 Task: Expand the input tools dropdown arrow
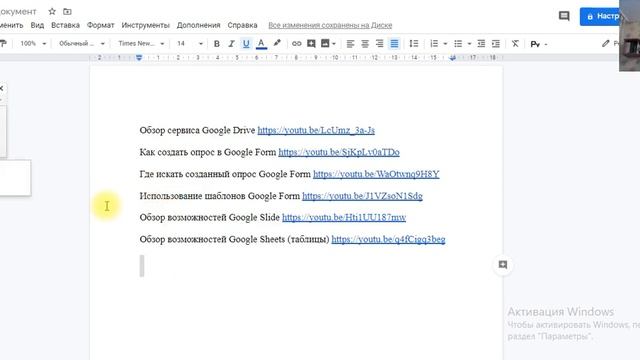point(546,44)
